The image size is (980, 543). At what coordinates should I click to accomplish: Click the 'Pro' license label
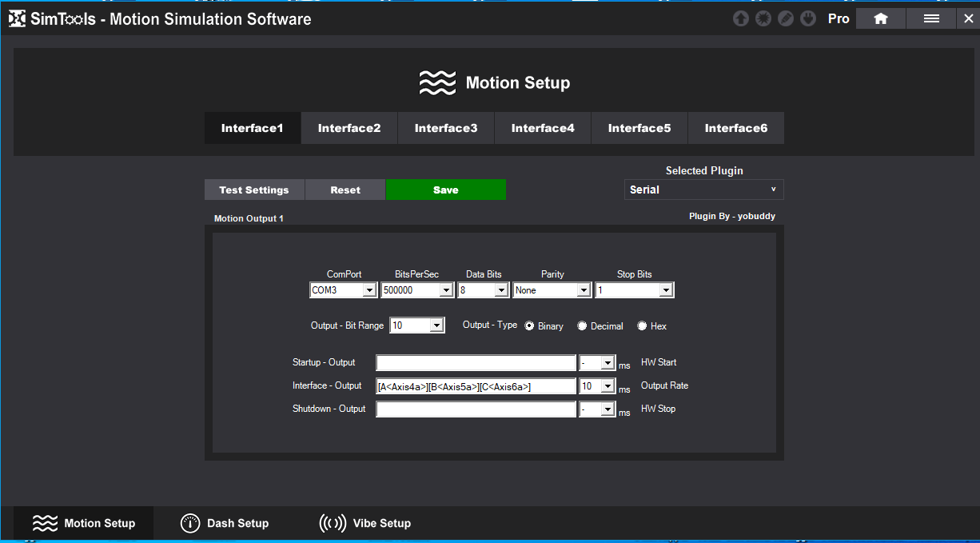tap(839, 18)
